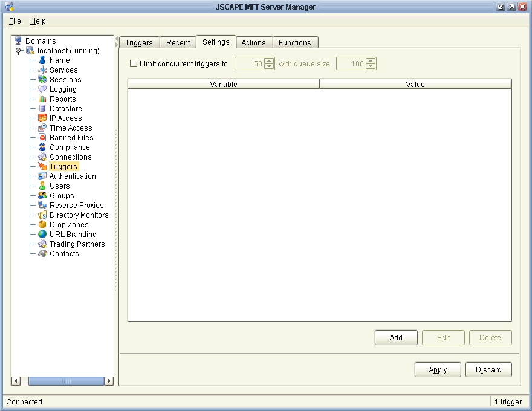
Task: Select the Sessions icon in the sidebar
Action: pos(42,80)
